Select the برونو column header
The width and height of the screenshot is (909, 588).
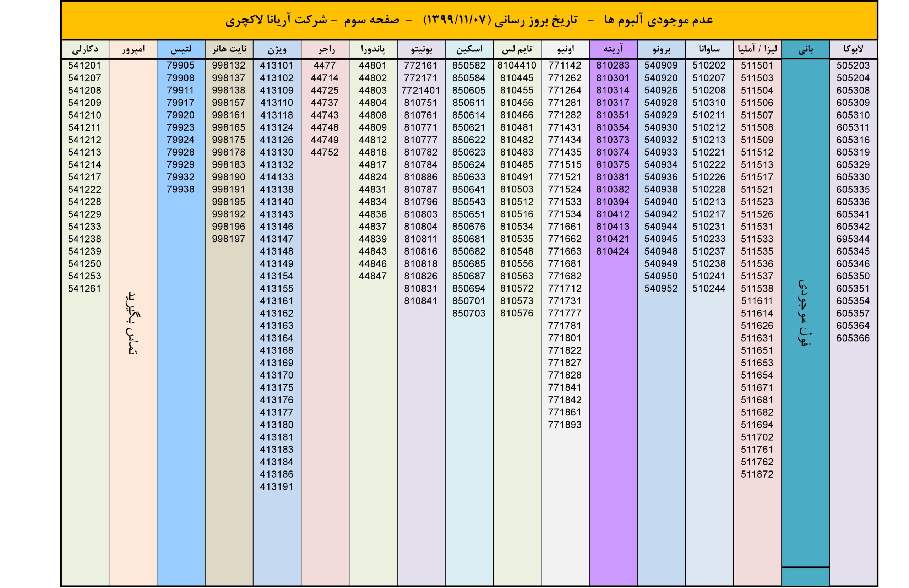(x=661, y=49)
